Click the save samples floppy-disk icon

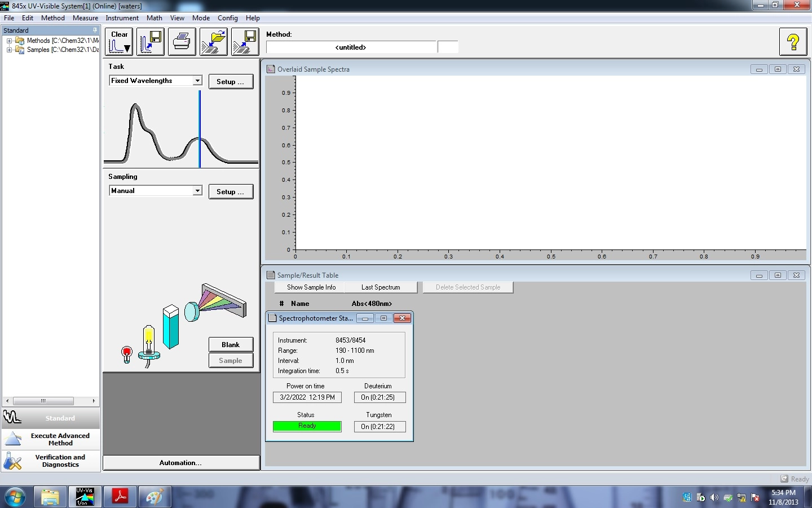pyautogui.click(x=245, y=42)
